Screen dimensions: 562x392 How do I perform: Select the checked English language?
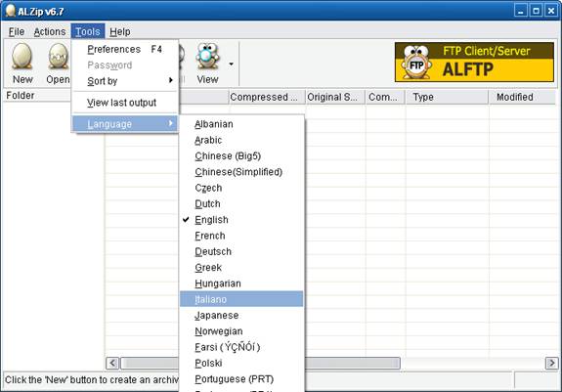[241, 220]
